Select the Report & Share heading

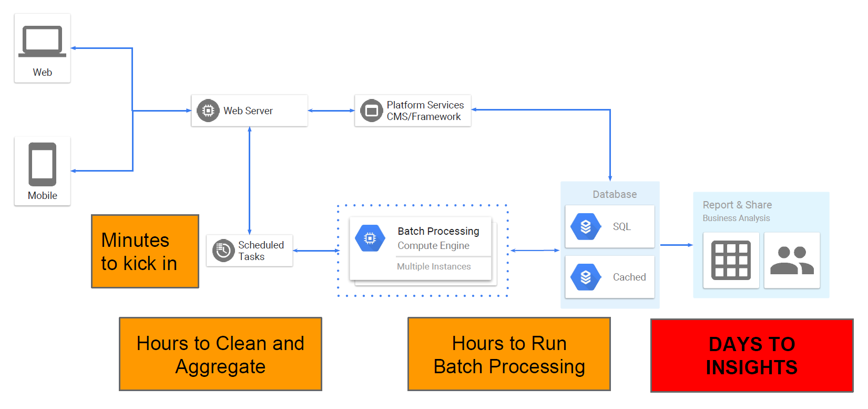tap(737, 205)
